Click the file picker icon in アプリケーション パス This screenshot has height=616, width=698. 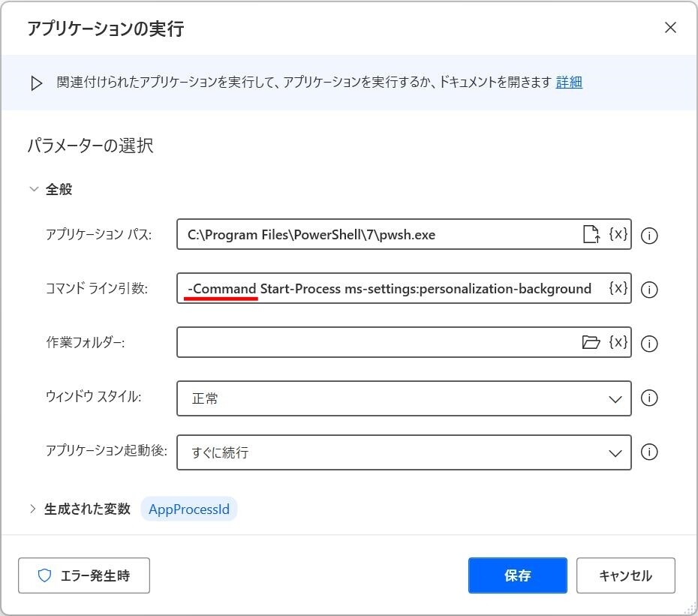coord(591,234)
